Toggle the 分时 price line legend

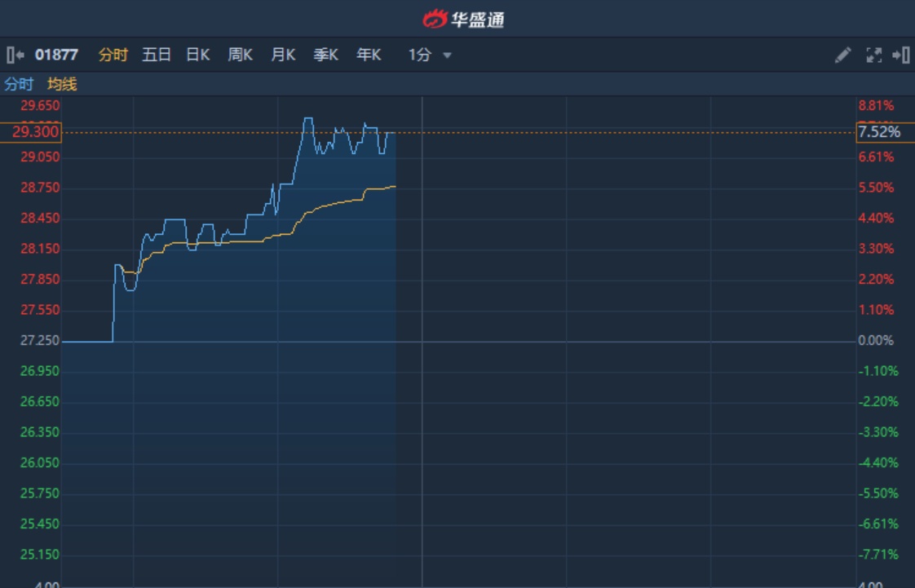coord(19,84)
